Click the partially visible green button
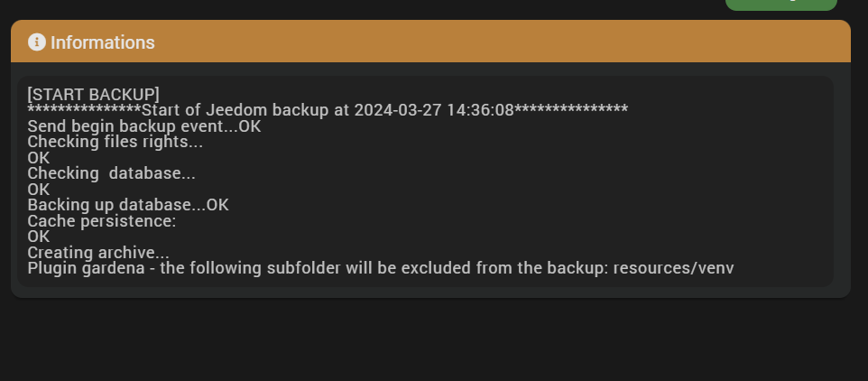The width and height of the screenshot is (868, 381). (x=781, y=5)
